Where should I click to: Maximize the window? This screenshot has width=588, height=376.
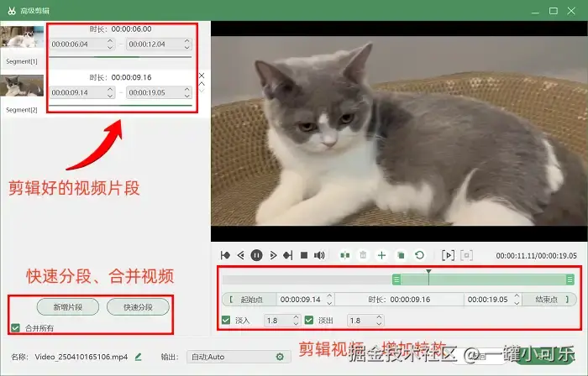click(x=554, y=11)
